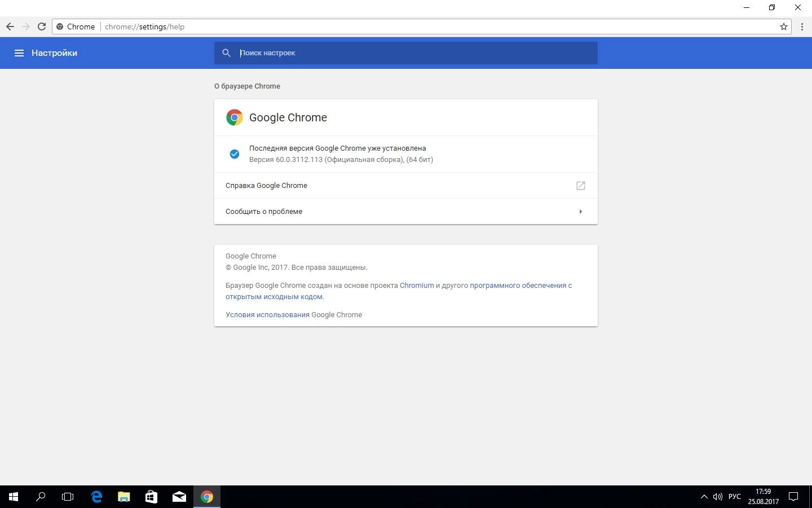Image resolution: width=812 pixels, height=508 pixels.
Task: Open Windows search from the taskbar
Action: [x=41, y=497]
